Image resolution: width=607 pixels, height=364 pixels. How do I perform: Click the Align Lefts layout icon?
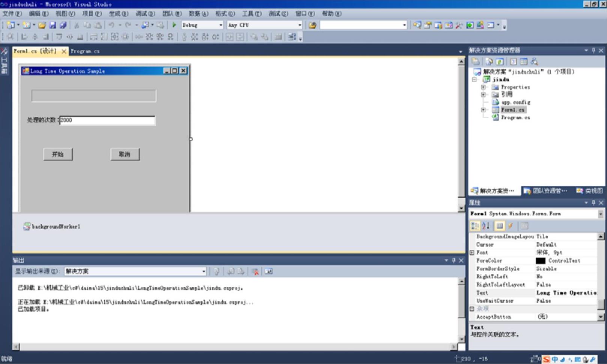[24, 37]
